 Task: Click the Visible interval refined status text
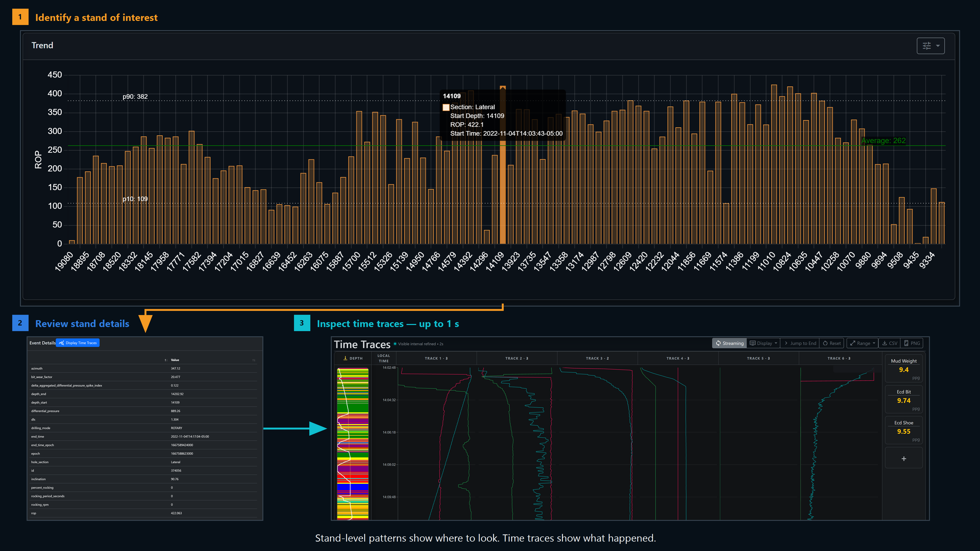tap(420, 344)
